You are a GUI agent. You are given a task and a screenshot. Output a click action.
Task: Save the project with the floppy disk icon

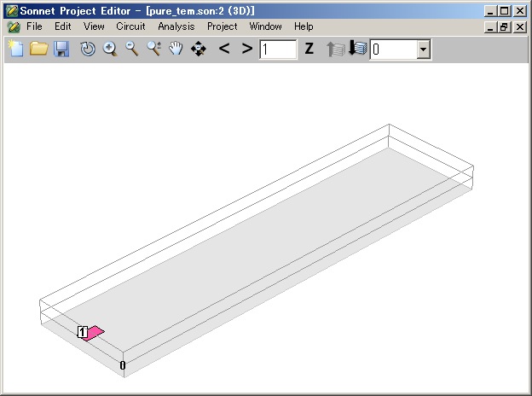coord(61,49)
